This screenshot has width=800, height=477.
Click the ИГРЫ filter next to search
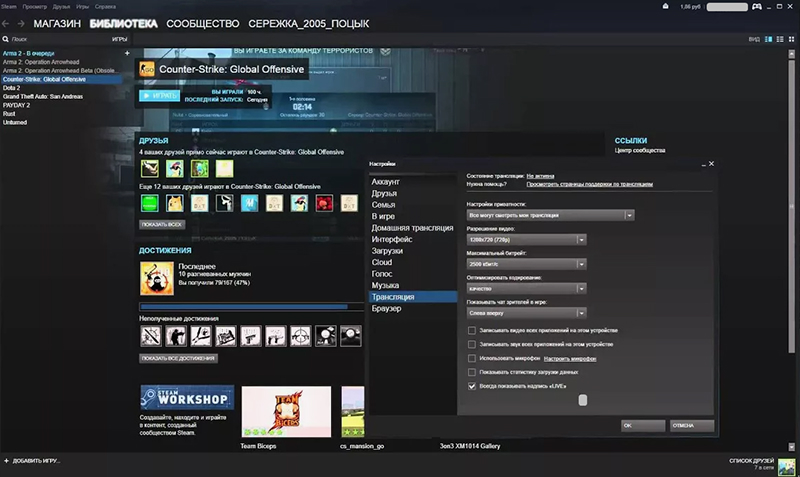pyautogui.click(x=119, y=39)
